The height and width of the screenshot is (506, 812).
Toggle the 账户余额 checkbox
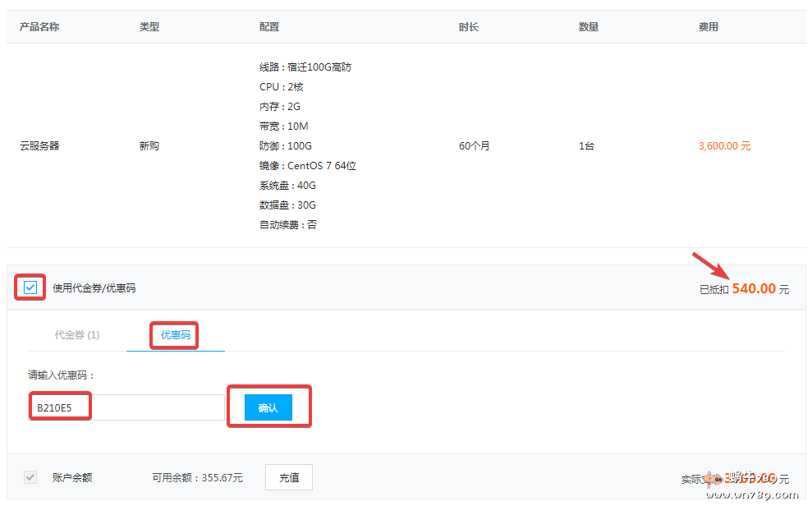click(30, 477)
